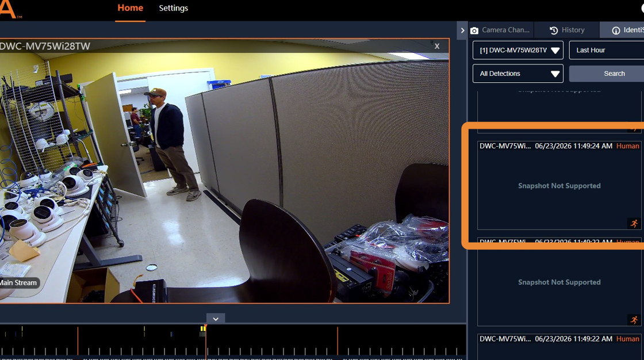Collapse the timeline with the chevron button
Viewport: 644px width, 360px height.
click(x=216, y=319)
